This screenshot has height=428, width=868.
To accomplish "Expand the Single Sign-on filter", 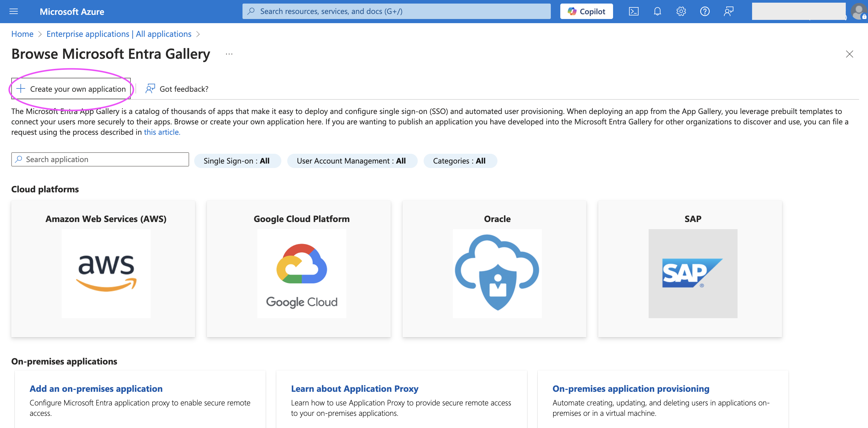I will click(x=237, y=161).
